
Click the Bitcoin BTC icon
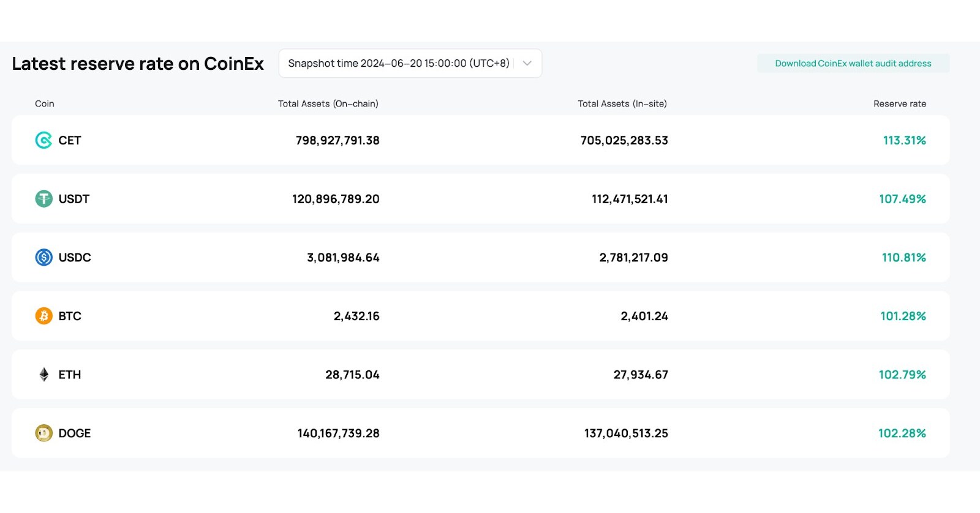click(x=43, y=316)
